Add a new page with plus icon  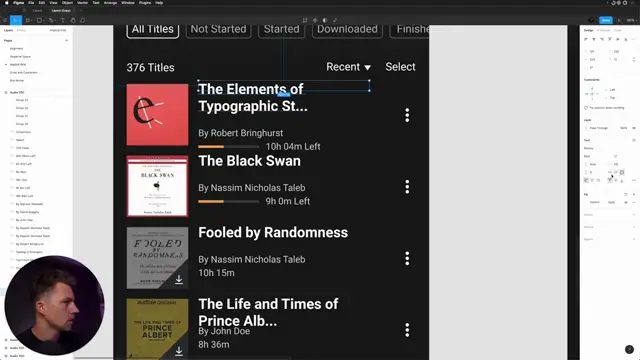(x=67, y=40)
